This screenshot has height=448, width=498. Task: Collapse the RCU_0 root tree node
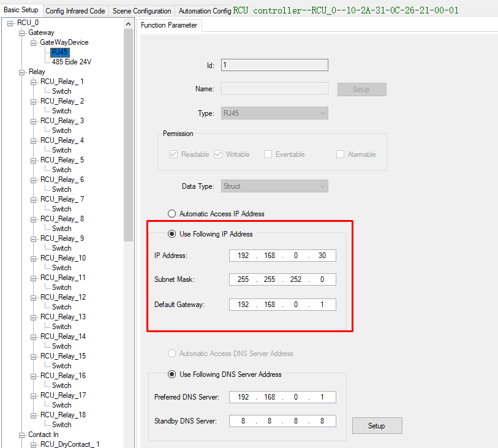10,23
